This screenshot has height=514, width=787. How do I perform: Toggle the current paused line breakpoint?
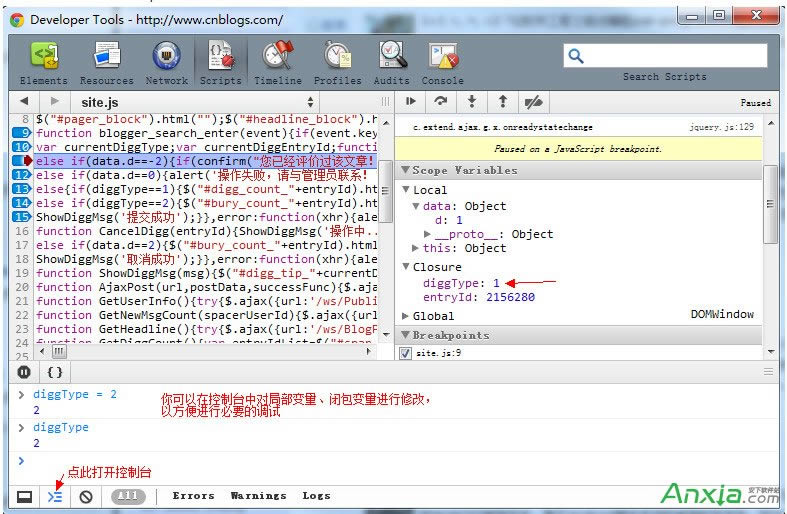tap(22, 161)
